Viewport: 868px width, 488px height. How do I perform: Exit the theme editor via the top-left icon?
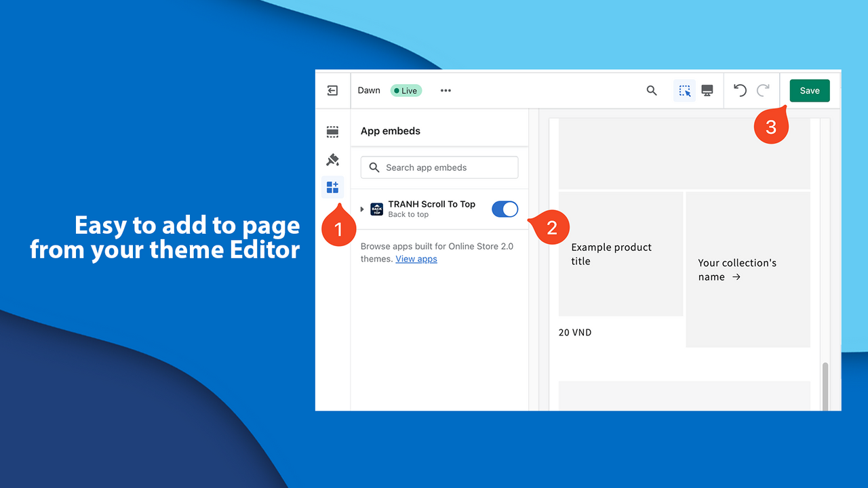[332, 90]
